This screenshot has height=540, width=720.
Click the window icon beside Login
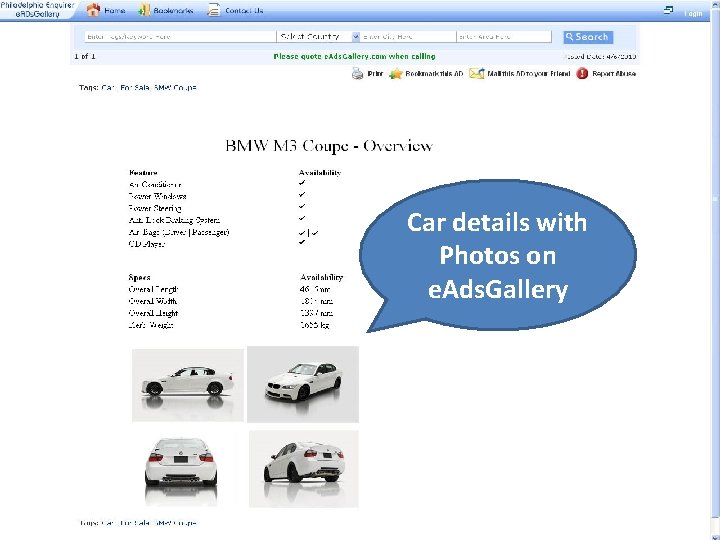click(x=669, y=10)
